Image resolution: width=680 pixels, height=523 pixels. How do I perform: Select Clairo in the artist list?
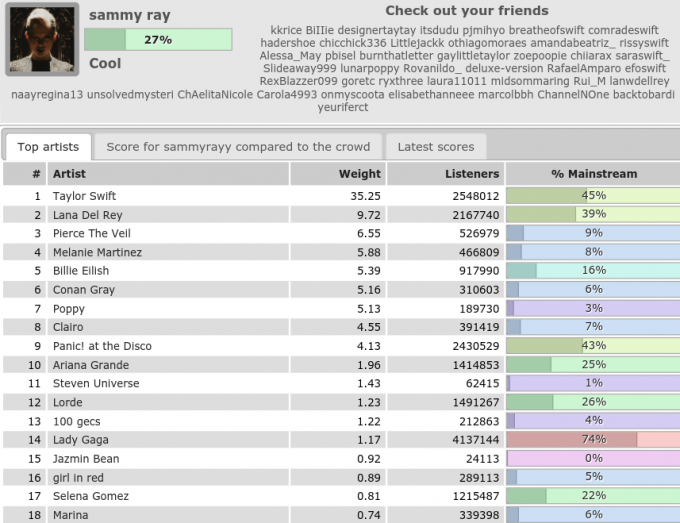[x=68, y=327]
